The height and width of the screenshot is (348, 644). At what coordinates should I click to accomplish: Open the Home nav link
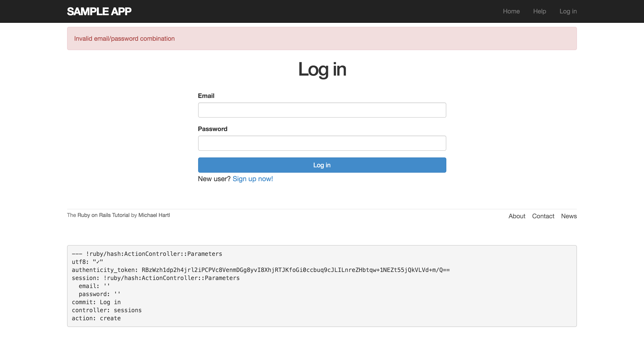(x=511, y=11)
